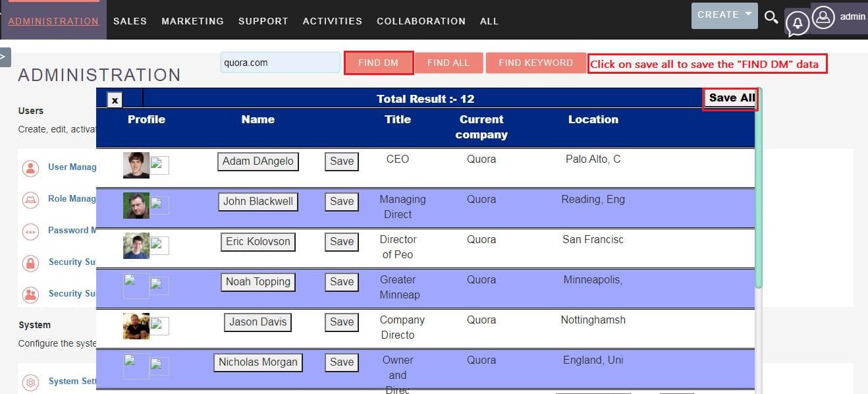Expand the left sidebar toggle arrow

(x=5, y=57)
